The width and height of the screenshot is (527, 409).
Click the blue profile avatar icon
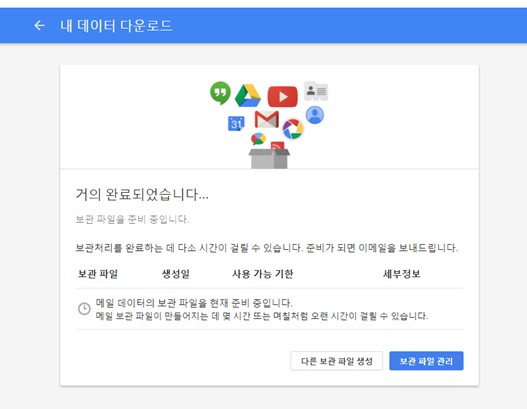(x=315, y=115)
